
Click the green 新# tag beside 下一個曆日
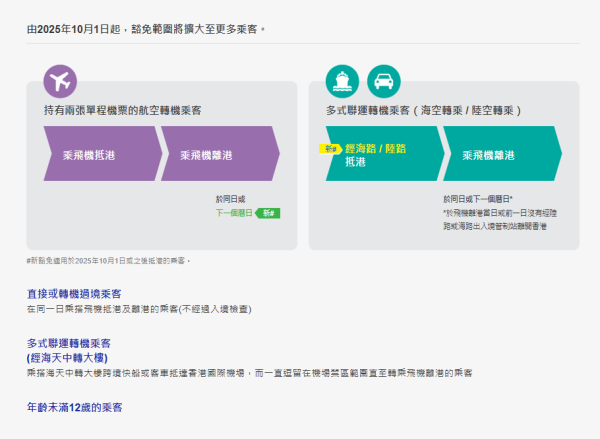coord(268,213)
